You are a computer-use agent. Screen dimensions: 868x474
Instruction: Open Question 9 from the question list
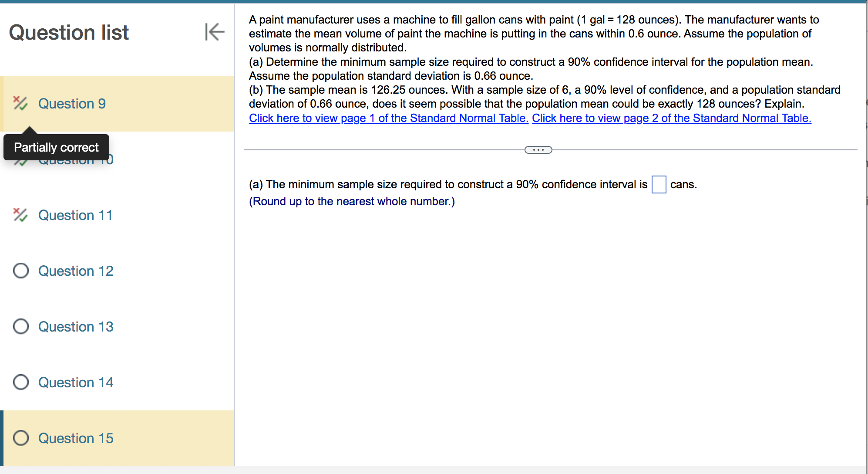coord(72,104)
